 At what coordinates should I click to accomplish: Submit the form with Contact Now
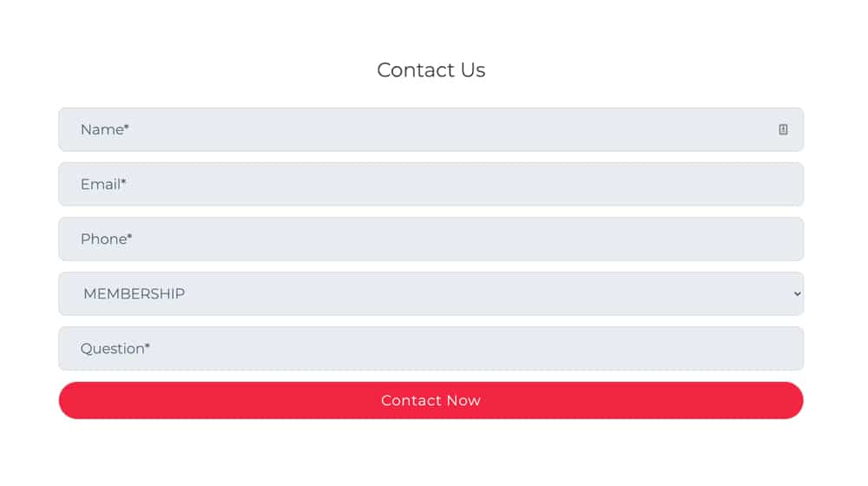tap(431, 400)
